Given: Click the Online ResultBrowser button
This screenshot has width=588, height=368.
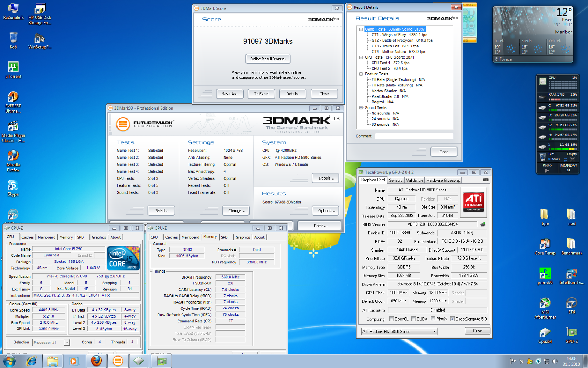Looking at the screenshot, I should point(268,59).
